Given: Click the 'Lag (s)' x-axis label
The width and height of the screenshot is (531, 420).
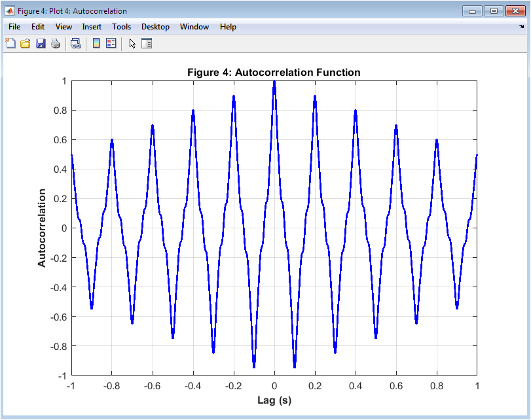Looking at the screenshot, I should [274, 400].
